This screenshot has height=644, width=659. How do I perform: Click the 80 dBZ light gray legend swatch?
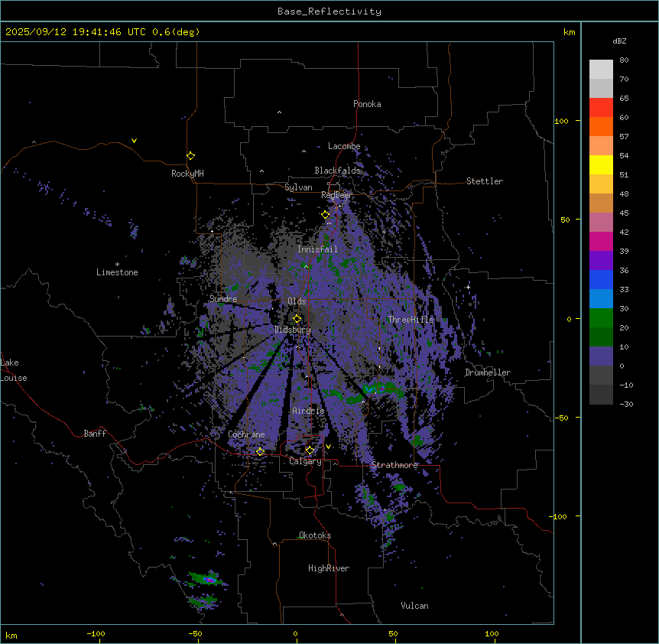pyautogui.click(x=601, y=69)
